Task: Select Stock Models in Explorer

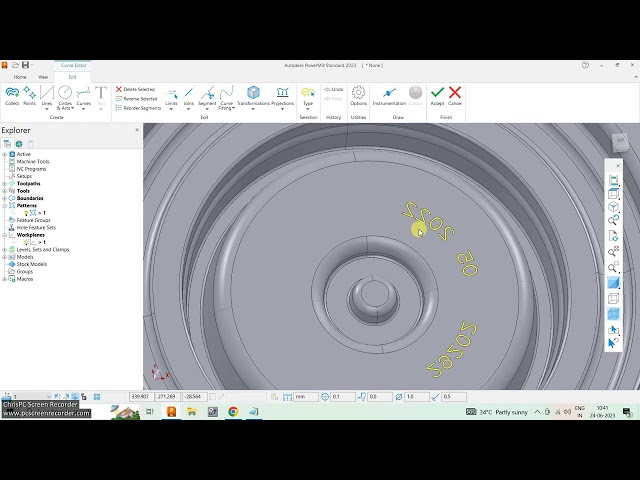Action: point(31,264)
